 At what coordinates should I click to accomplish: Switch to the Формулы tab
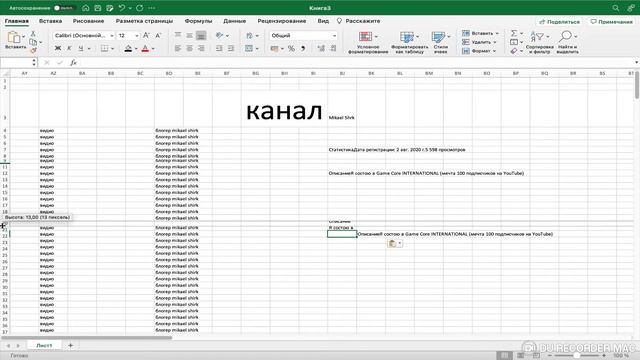(x=198, y=21)
